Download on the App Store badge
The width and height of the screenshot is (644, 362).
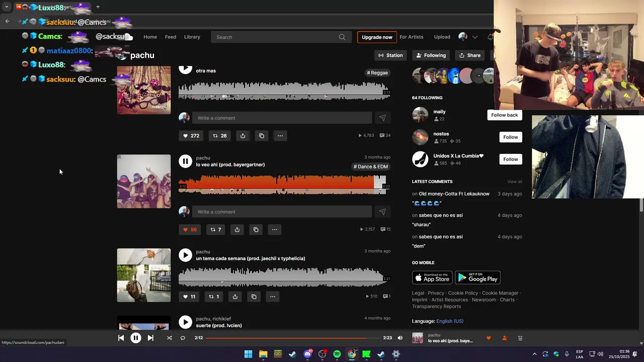click(x=432, y=278)
